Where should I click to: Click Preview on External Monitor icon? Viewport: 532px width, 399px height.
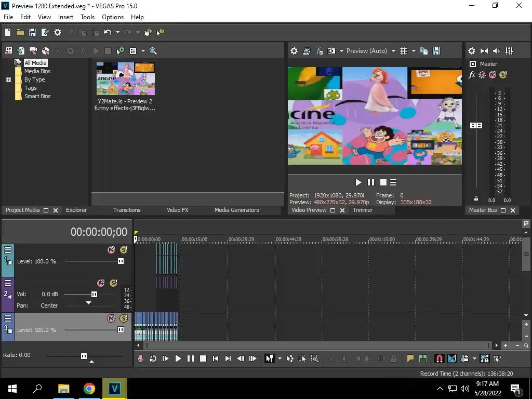307,51
